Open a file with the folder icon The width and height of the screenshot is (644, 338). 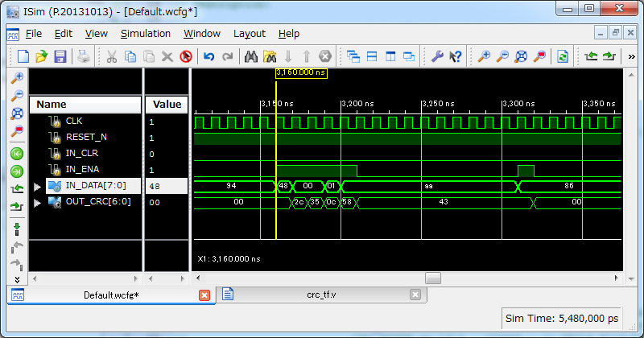tap(42, 56)
